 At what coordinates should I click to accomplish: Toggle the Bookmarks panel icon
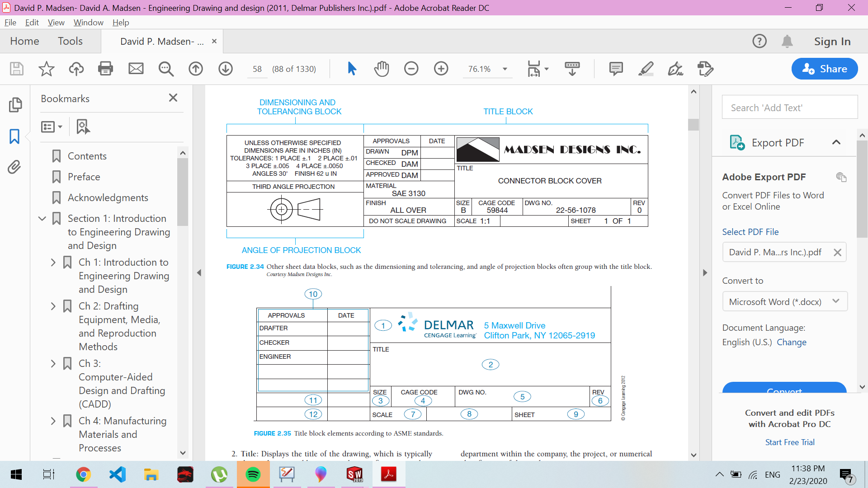click(x=14, y=136)
